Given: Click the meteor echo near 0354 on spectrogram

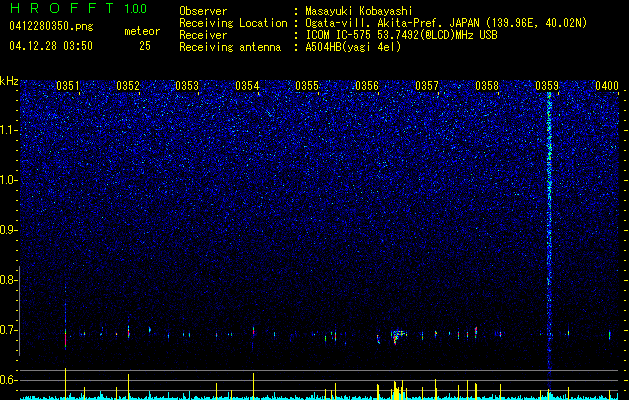Looking at the screenshot, I should (x=253, y=331).
